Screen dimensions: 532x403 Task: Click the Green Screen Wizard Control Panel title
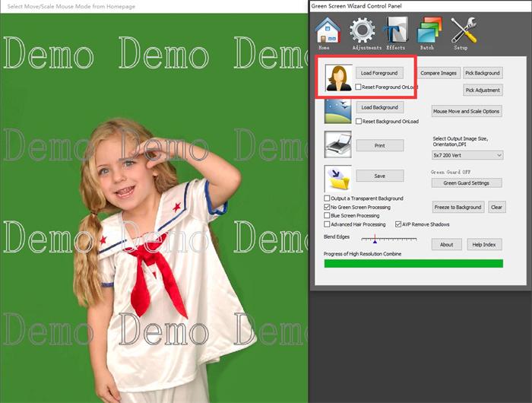[356, 6]
